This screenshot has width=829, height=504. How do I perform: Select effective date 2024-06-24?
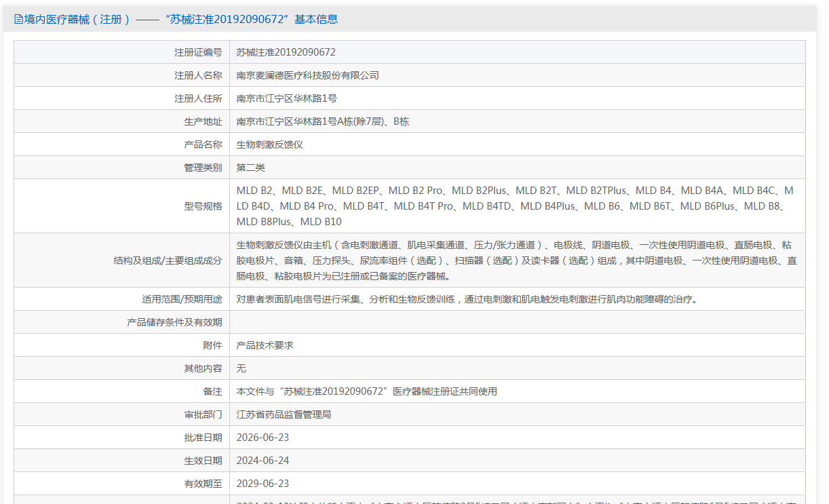tap(263, 461)
